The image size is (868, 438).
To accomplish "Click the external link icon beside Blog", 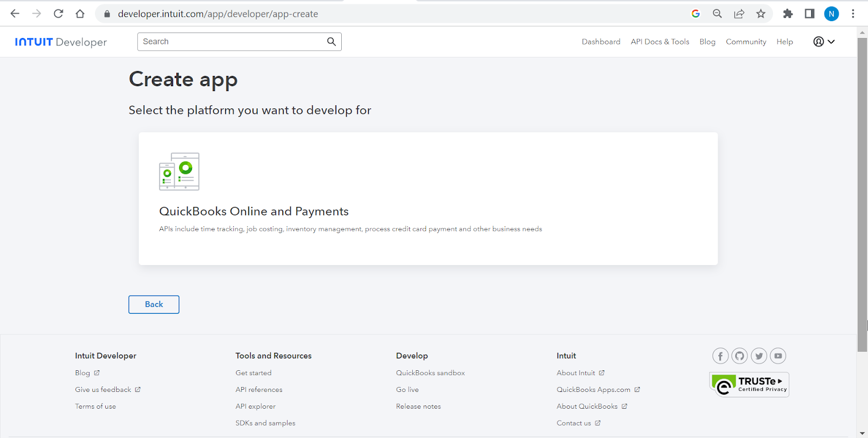I will [97, 373].
